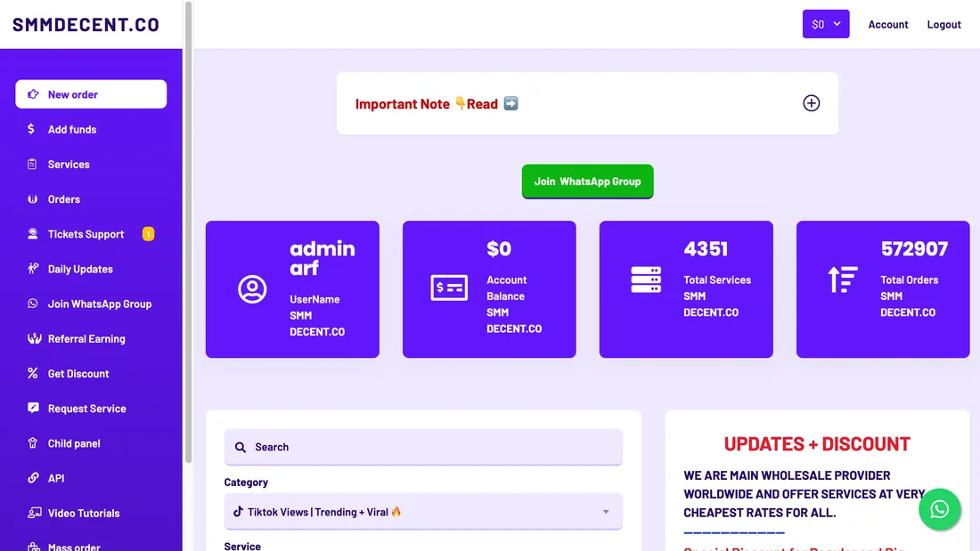Open the Category dropdown showing Tiktok Views

[x=423, y=512]
